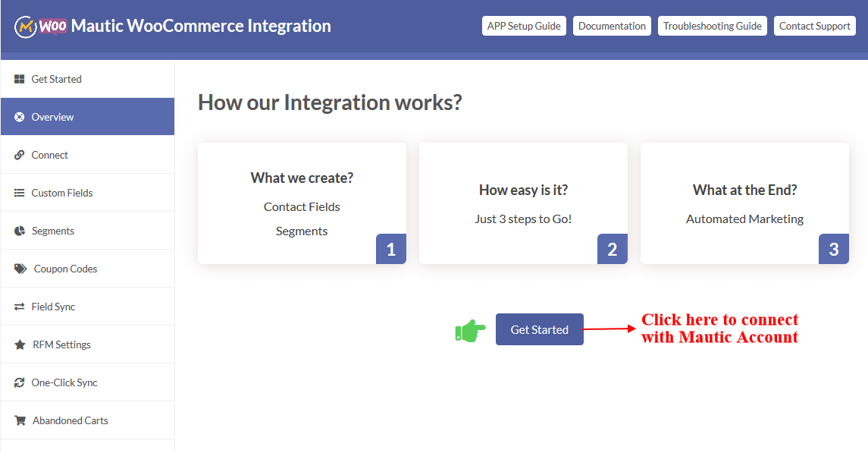The height and width of the screenshot is (453, 868).
Task: Navigate to Segments in the sidebar
Action: 55,230
